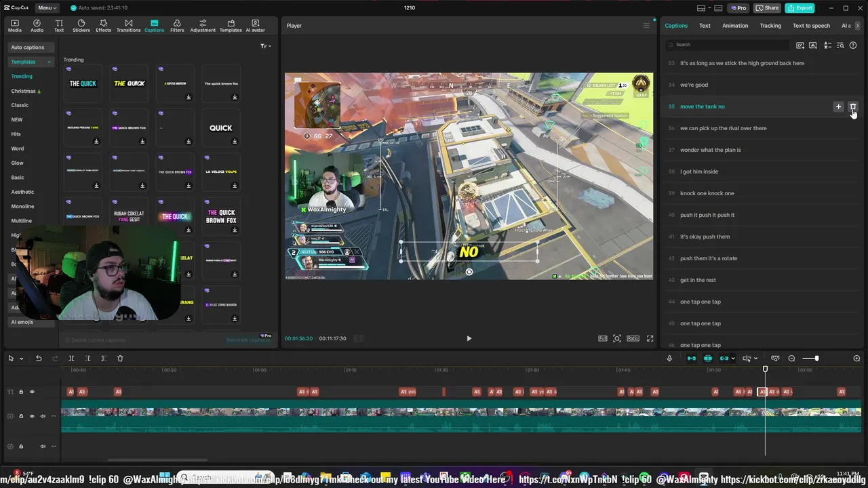Click the Export button
Screen dimensions: 868x488
click(x=800, y=8)
